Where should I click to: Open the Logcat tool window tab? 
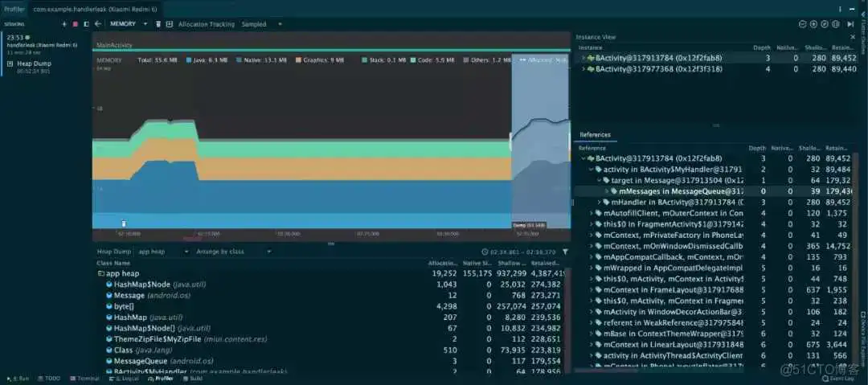tap(124, 379)
